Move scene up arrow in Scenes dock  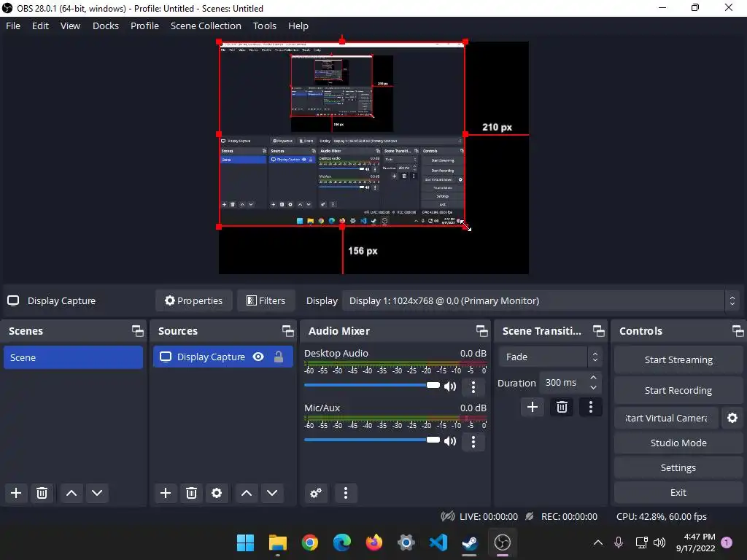pos(71,493)
